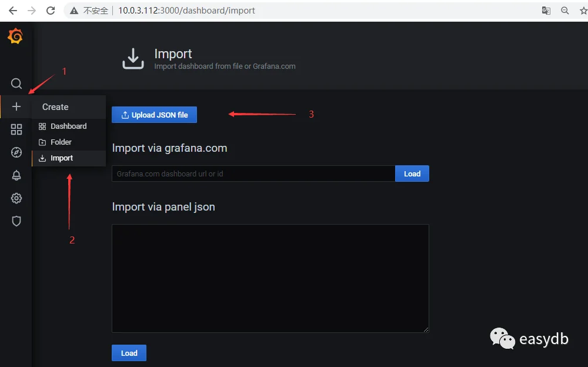Open the Alerting bell icon
The image size is (588, 367).
16,175
